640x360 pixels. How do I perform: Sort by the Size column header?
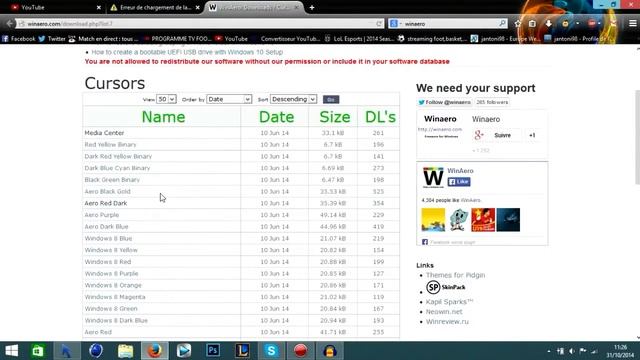pyautogui.click(x=335, y=117)
